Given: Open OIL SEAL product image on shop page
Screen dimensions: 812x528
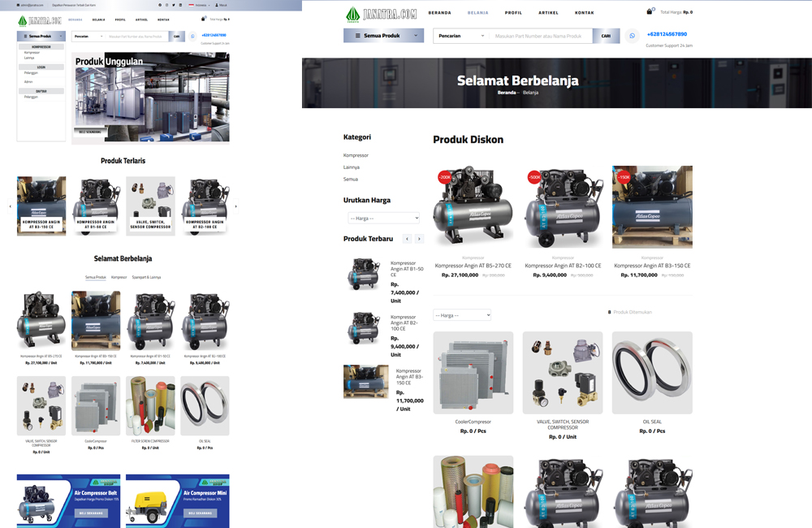Looking at the screenshot, I should [x=652, y=373].
